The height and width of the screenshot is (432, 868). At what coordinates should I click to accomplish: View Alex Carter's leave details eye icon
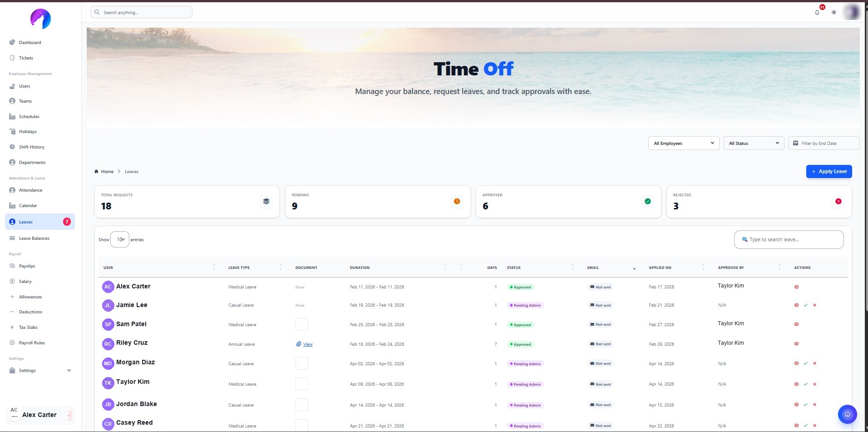click(x=796, y=287)
